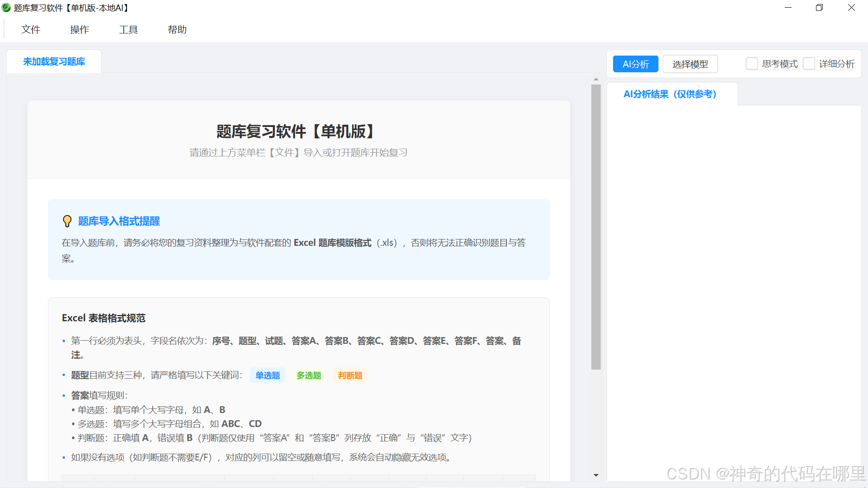Open the 文件 menu
The height and width of the screenshot is (488, 868).
tap(31, 29)
